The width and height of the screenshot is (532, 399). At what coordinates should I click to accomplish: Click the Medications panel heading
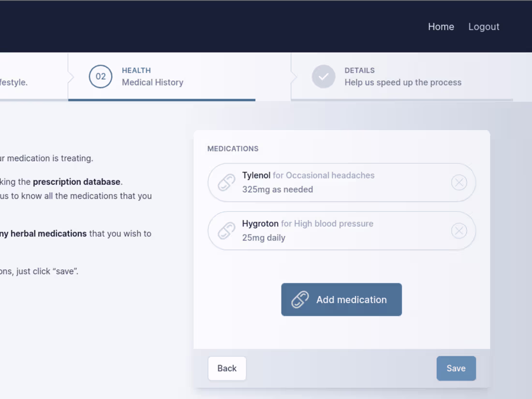[x=233, y=148]
